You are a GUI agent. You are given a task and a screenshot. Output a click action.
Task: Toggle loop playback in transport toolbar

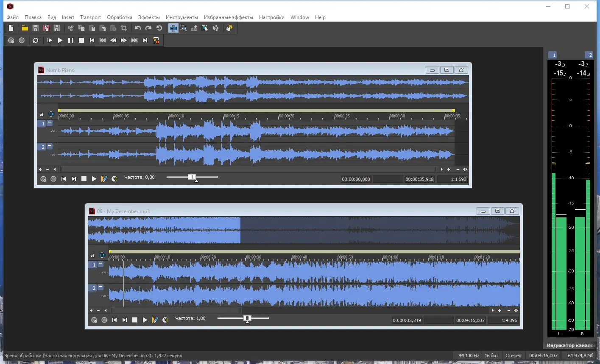(x=36, y=40)
